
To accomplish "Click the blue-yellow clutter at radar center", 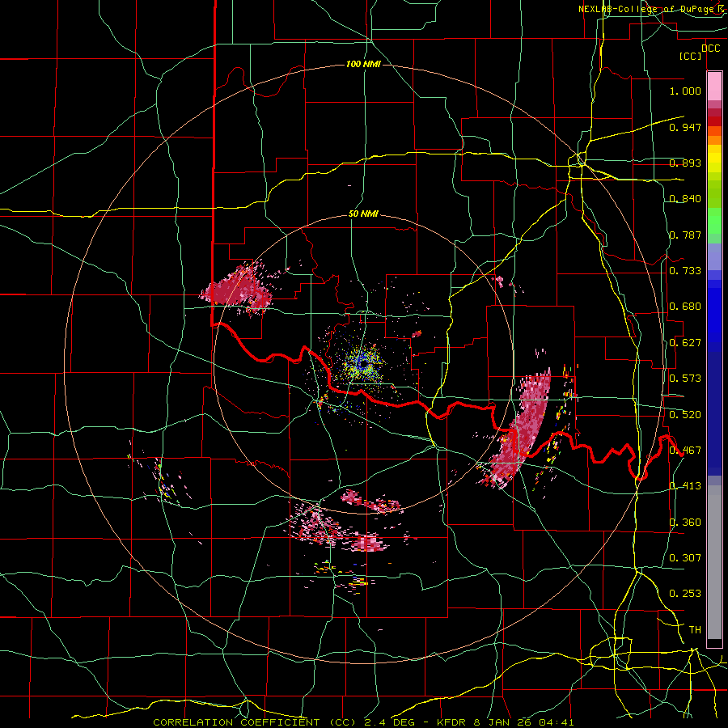I will pos(363,363).
